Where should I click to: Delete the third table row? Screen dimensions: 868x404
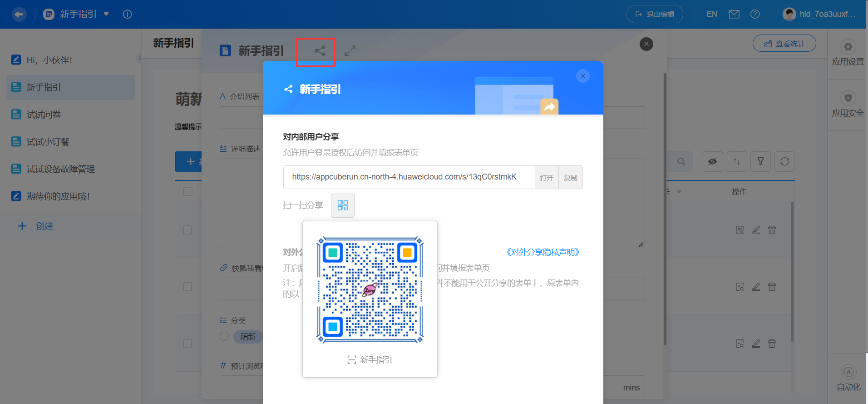click(x=772, y=344)
